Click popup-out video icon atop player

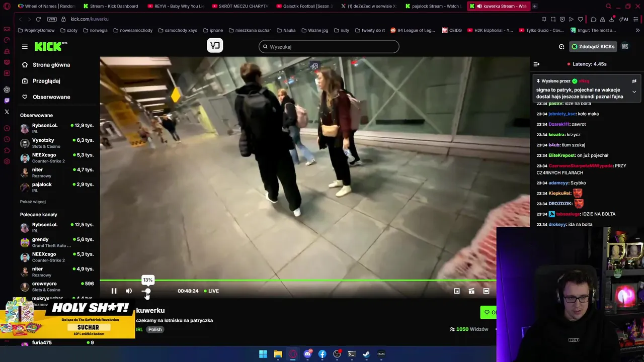314,66
